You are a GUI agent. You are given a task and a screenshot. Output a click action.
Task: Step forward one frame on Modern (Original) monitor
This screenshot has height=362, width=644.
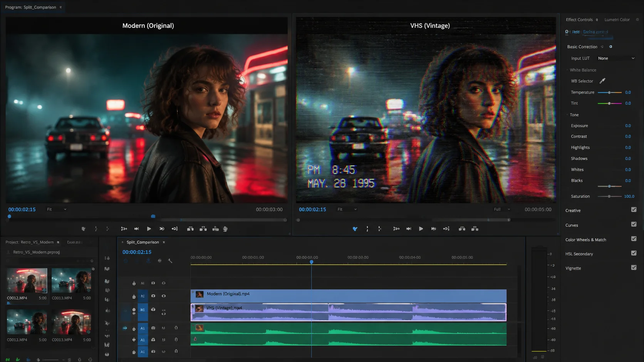pyautogui.click(x=162, y=229)
